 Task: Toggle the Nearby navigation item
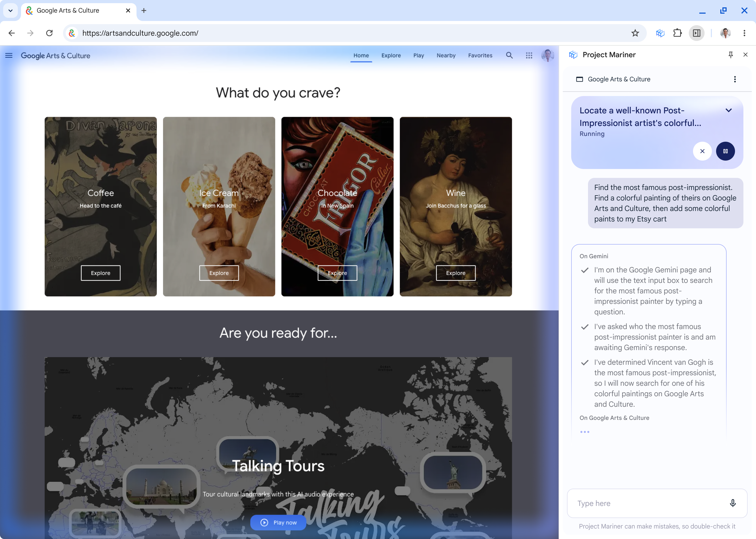pyautogui.click(x=446, y=55)
